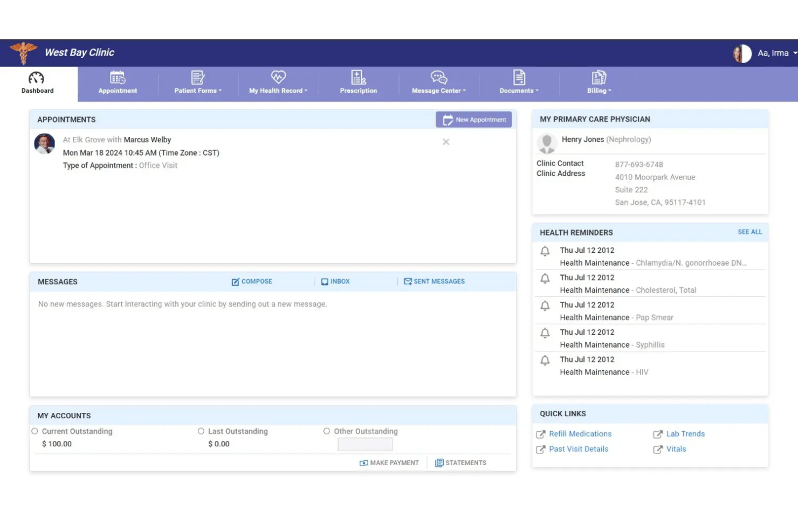Click the bell icon for Cholesterol reminder
This screenshot has height=532, width=798.
(x=545, y=279)
